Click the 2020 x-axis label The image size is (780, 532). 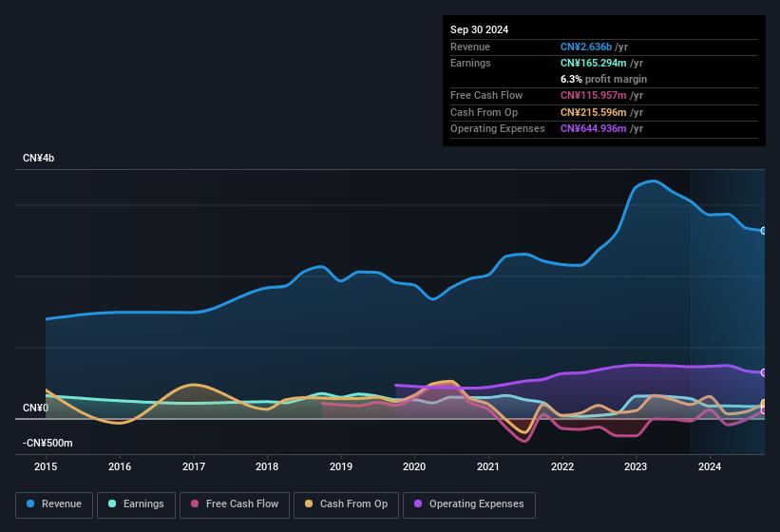pos(414,466)
